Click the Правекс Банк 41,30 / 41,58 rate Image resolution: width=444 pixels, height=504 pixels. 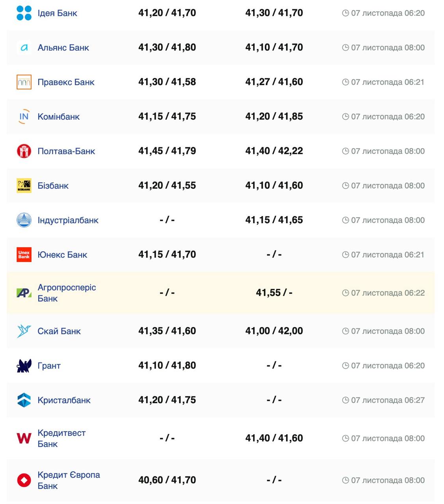coord(167,82)
